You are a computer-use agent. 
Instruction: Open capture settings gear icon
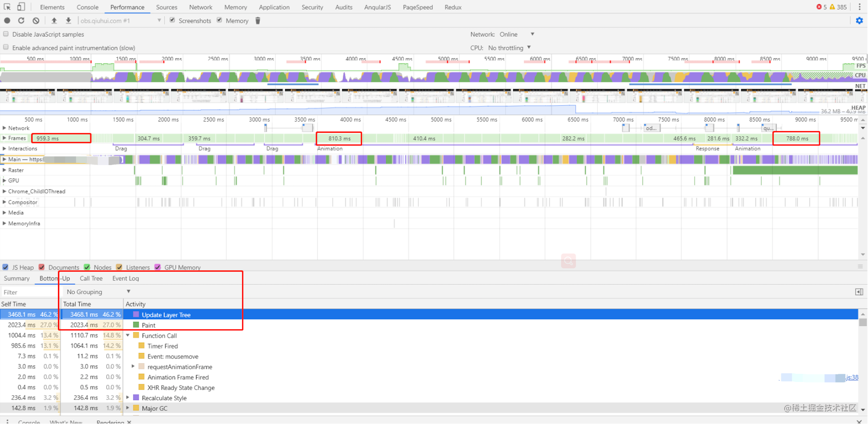click(859, 20)
